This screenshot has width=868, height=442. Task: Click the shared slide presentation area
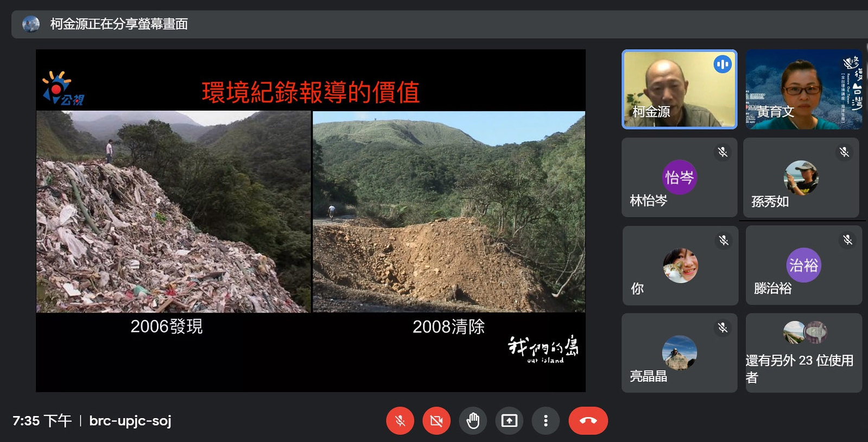311,221
